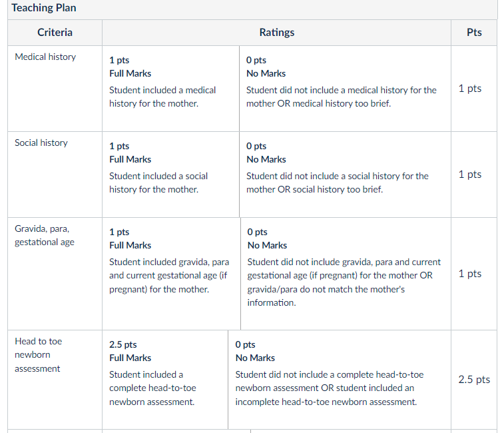Choose 2.5 pts Full Marks newborn assessment

coord(165,380)
